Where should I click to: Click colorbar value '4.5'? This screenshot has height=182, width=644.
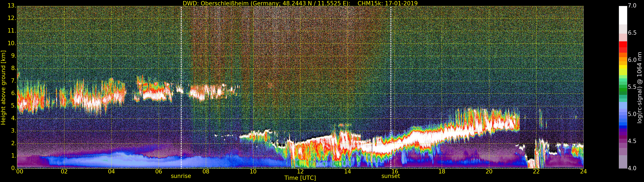point(632,141)
